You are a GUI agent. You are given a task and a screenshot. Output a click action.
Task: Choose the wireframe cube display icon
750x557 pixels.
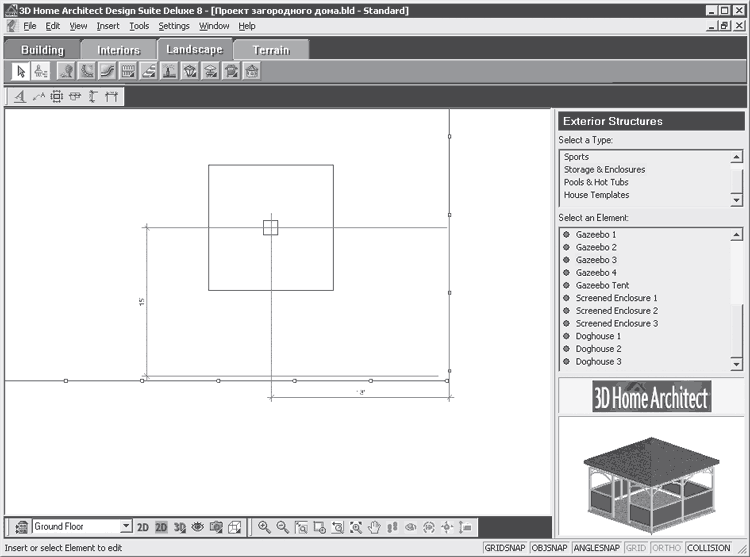pyautogui.click(x=234, y=527)
